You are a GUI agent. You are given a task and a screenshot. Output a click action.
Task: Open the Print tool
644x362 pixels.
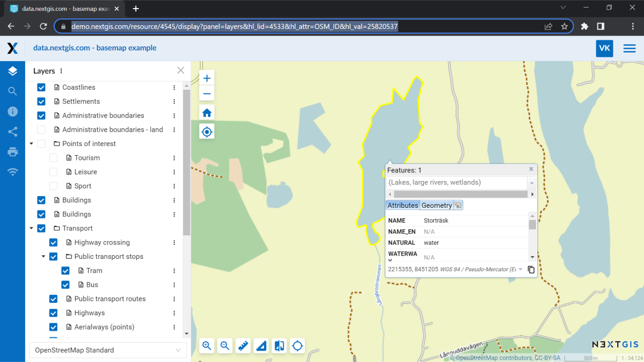(12, 152)
